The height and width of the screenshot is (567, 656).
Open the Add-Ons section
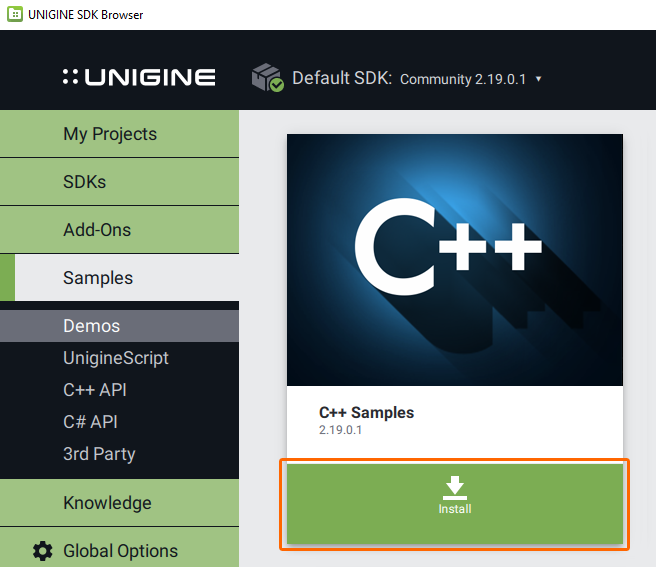coord(119,230)
